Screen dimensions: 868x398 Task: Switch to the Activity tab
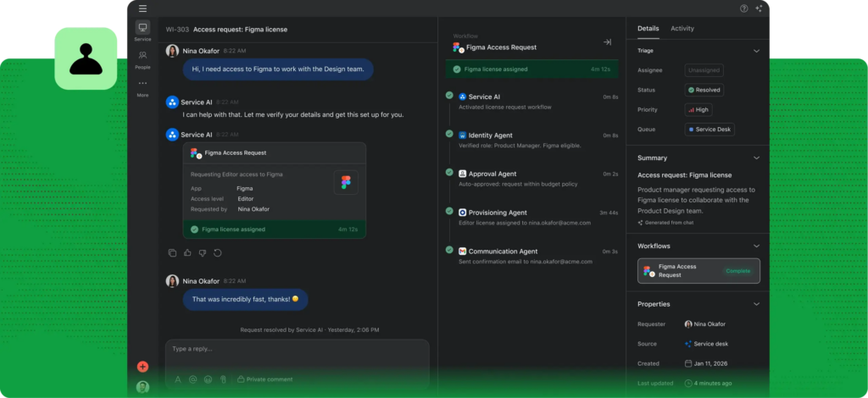point(682,28)
